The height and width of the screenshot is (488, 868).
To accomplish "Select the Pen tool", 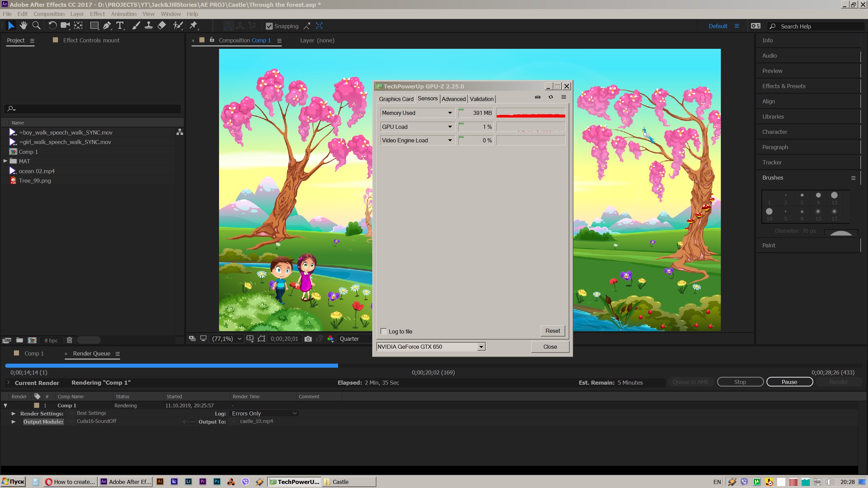I will tap(107, 26).
